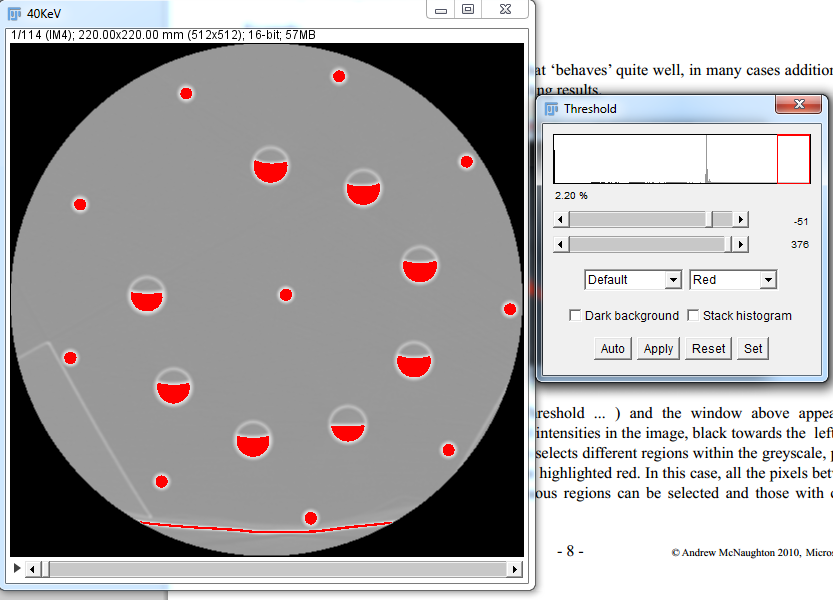Click the ImageJ icon in Threshold title bar

(551, 108)
